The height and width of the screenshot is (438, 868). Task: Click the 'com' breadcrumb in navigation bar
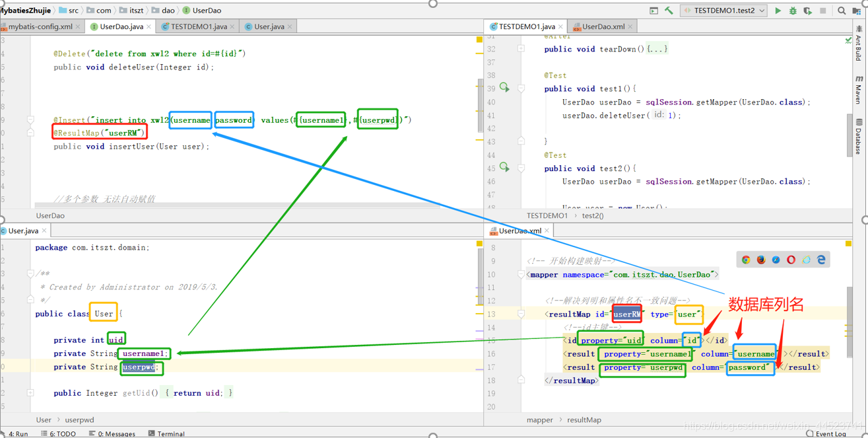99,11
